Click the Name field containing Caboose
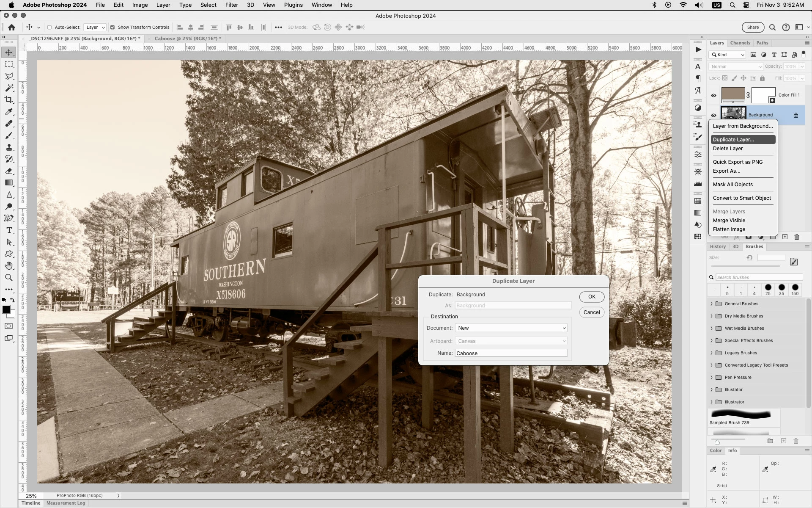 pos(511,353)
